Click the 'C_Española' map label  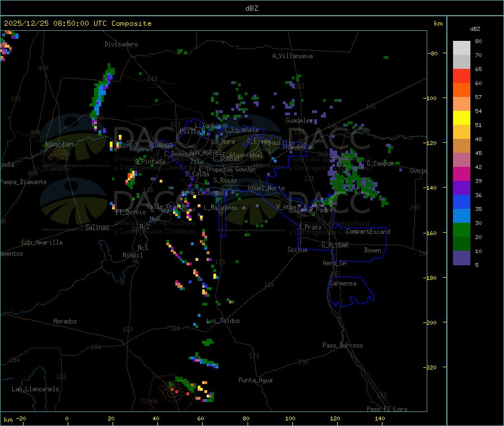pos(241,130)
